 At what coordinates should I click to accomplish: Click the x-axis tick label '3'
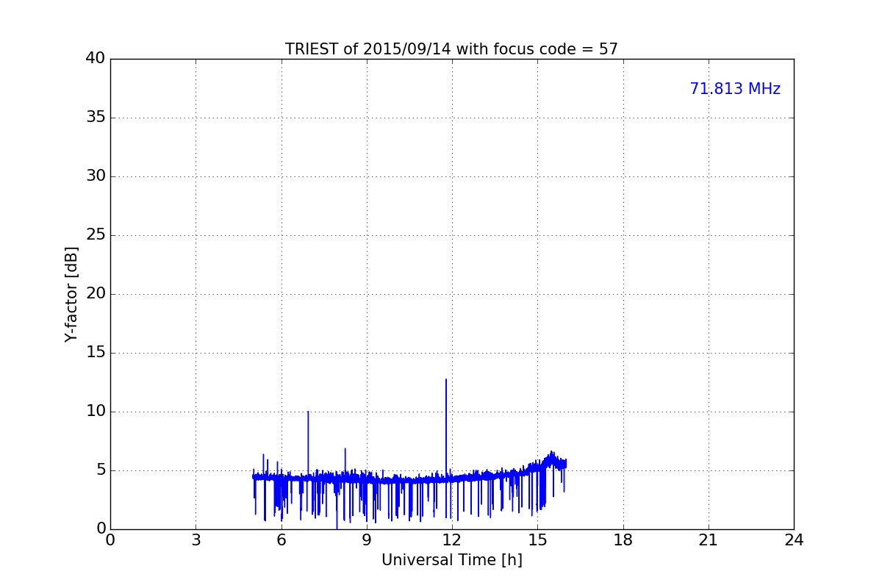point(196,540)
